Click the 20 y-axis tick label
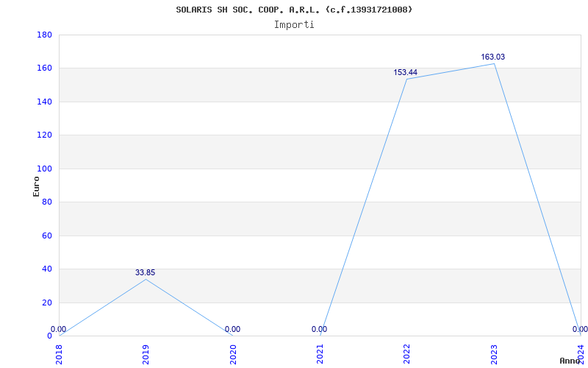 tap(47, 302)
